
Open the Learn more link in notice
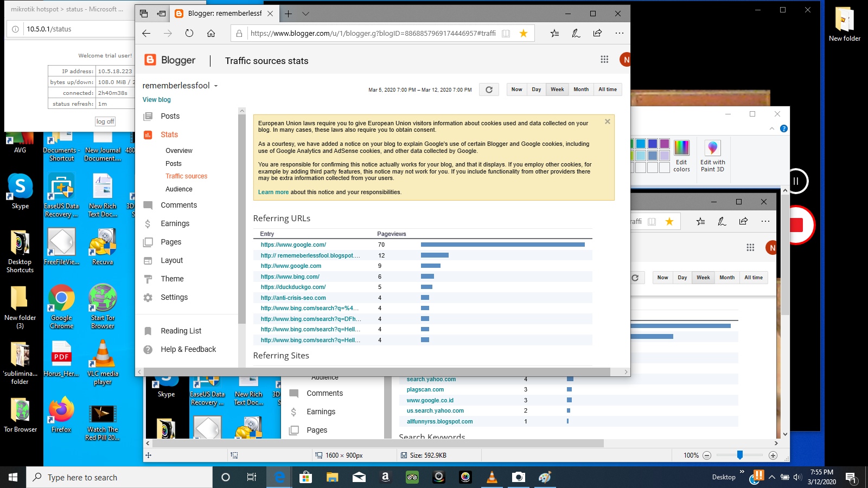pos(273,192)
